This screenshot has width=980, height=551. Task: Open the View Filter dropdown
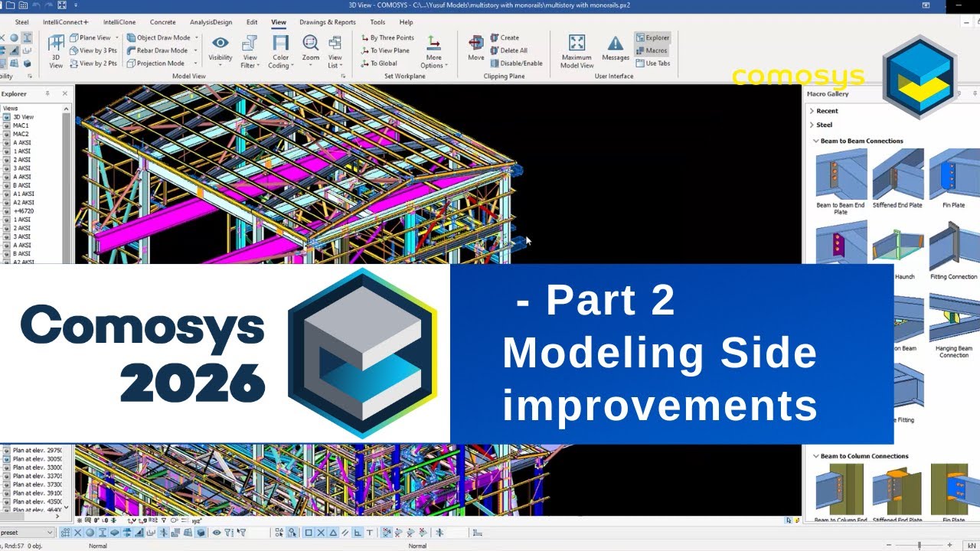(250, 51)
